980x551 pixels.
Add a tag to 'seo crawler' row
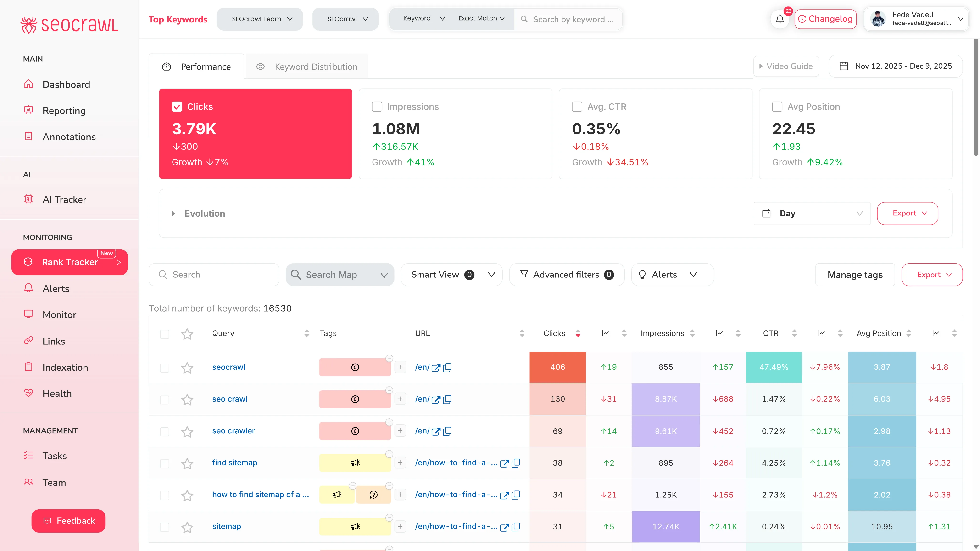coord(400,431)
